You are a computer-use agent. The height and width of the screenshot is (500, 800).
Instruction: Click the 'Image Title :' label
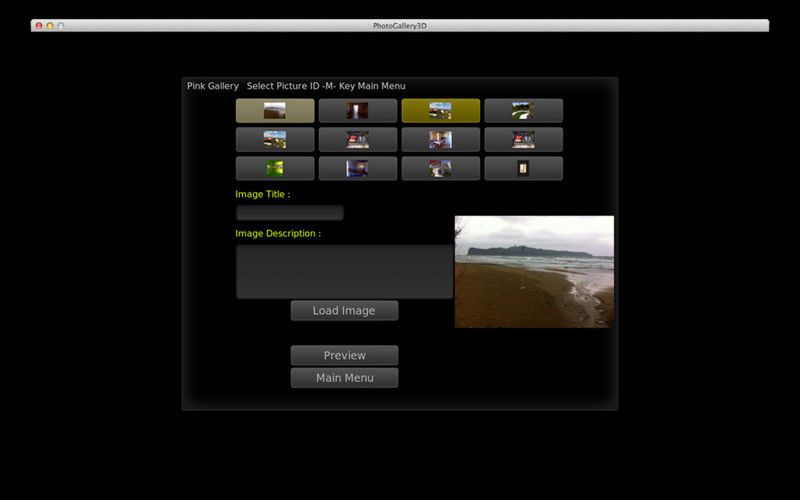[263, 194]
